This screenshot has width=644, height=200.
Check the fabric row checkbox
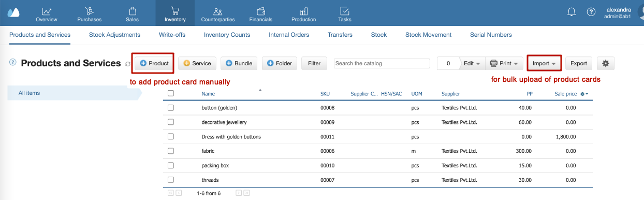point(171,151)
